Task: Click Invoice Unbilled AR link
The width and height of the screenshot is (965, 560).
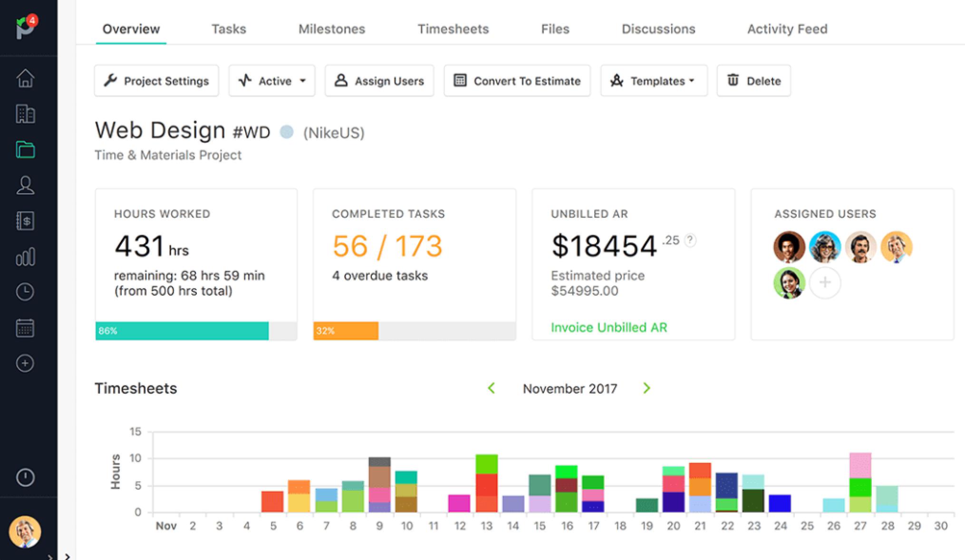Action: (608, 328)
